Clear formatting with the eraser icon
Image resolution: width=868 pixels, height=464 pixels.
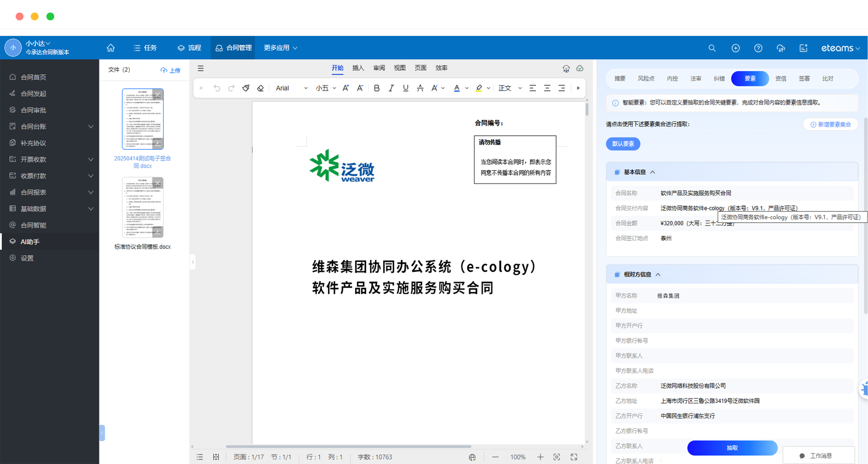260,88
